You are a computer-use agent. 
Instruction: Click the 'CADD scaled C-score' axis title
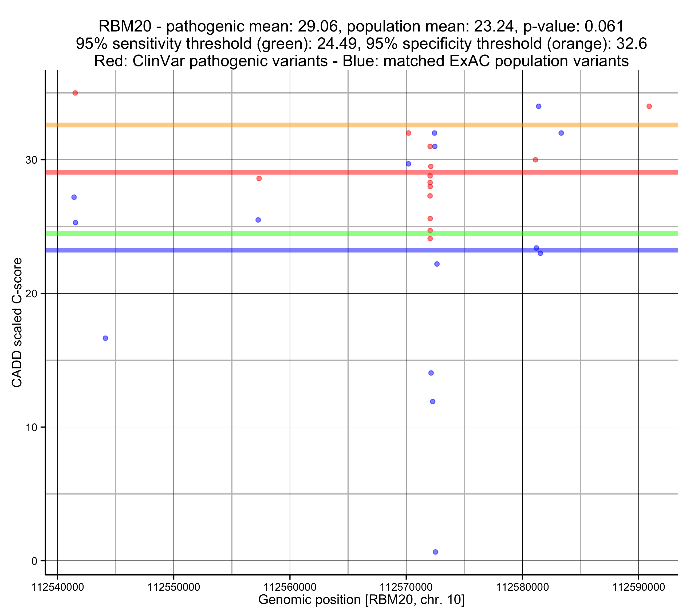[17, 322]
